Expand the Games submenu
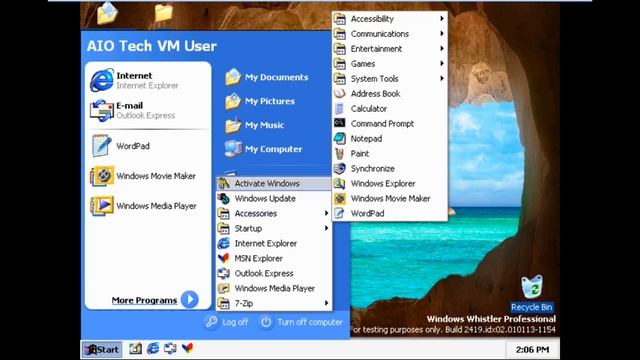Image resolution: width=640 pixels, height=360 pixels. pyautogui.click(x=390, y=64)
